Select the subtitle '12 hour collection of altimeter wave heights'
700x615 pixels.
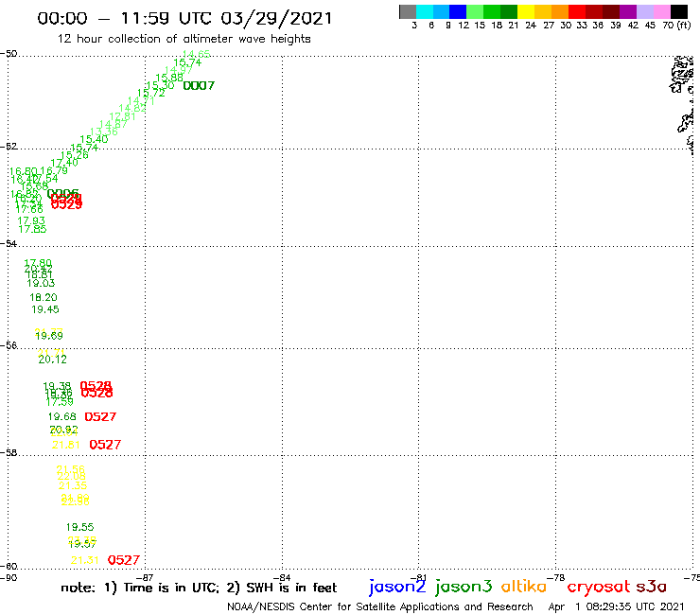[x=184, y=39]
